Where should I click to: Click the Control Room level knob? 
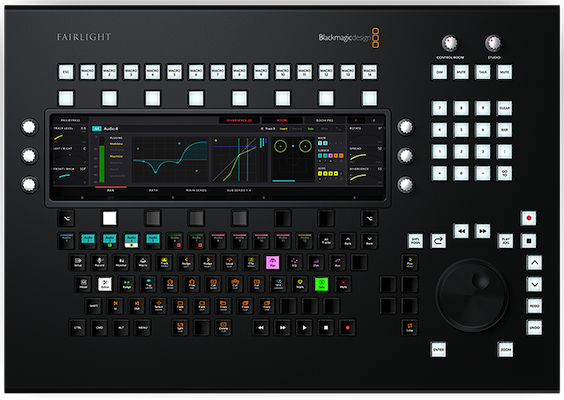pyautogui.click(x=450, y=43)
